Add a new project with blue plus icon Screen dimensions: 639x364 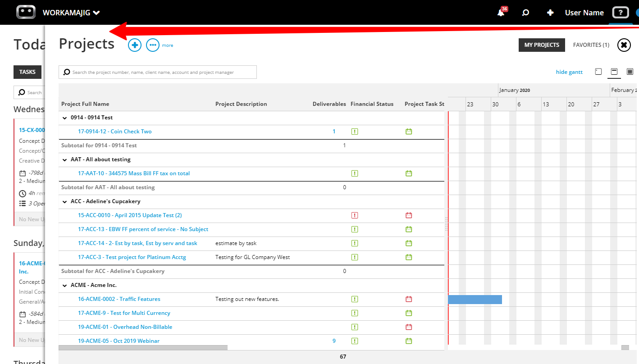(x=135, y=45)
